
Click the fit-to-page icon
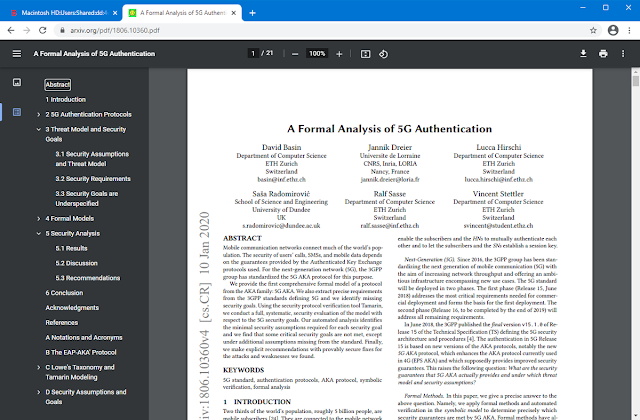pyautogui.click(x=365, y=54)
